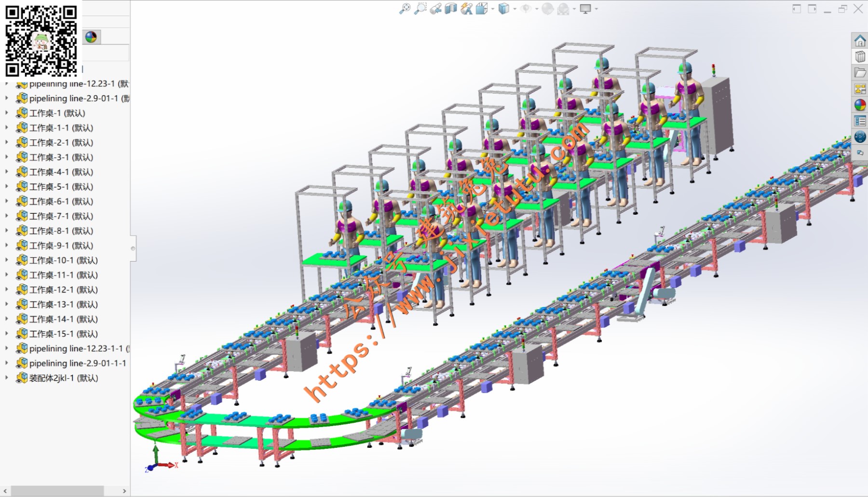Image resolution: width=868 pixels, height=497 pixels.
Task: Open the Display Style dropdown arrow
Action: [x=515, y=9]
